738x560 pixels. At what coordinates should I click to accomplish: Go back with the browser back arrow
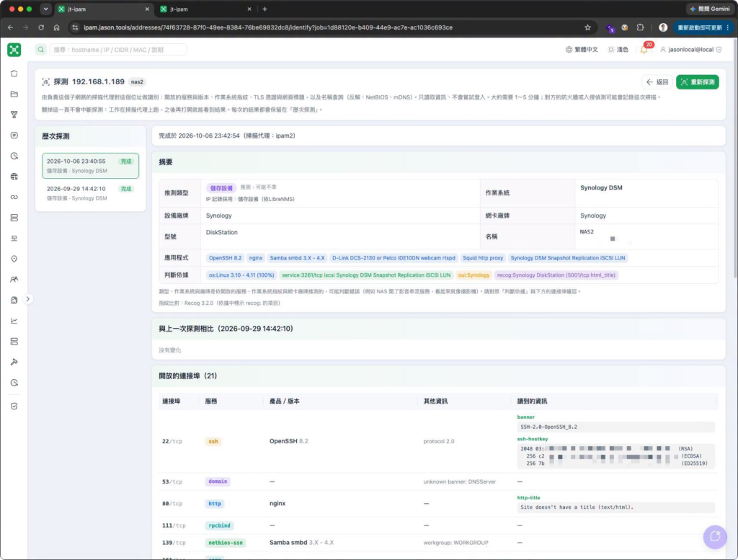pyautogui.click(x=10, y=28)
